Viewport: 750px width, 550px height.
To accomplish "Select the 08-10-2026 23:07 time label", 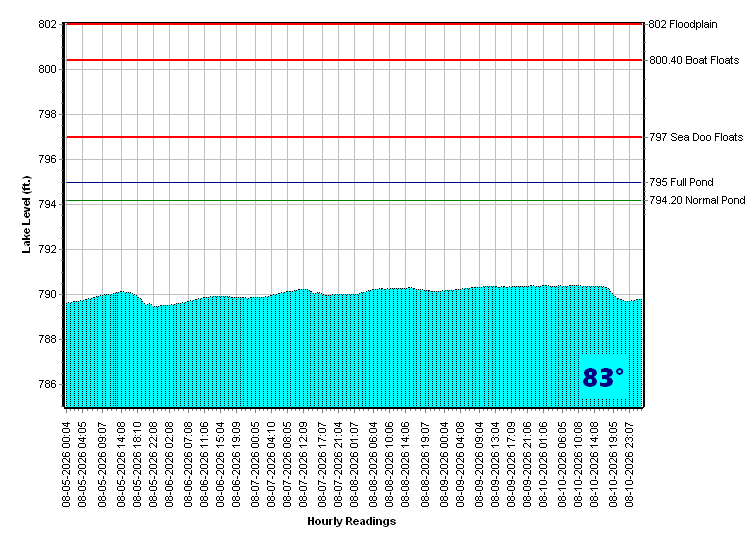I will (629, 464).
